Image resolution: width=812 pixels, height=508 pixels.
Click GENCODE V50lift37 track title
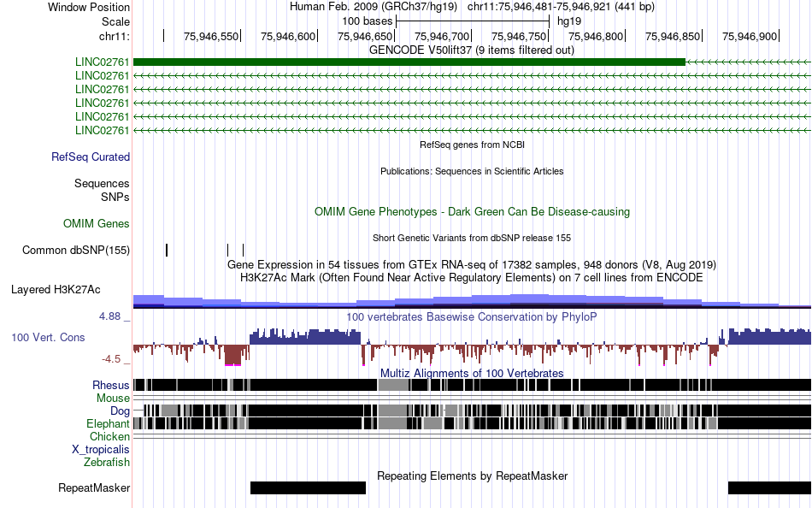tap(471, 50)
